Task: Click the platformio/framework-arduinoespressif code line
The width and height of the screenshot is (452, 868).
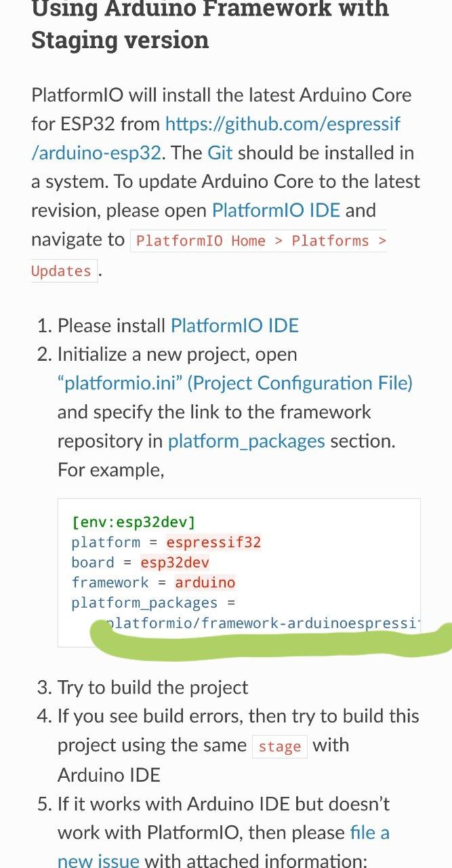Action: [261, 623]
